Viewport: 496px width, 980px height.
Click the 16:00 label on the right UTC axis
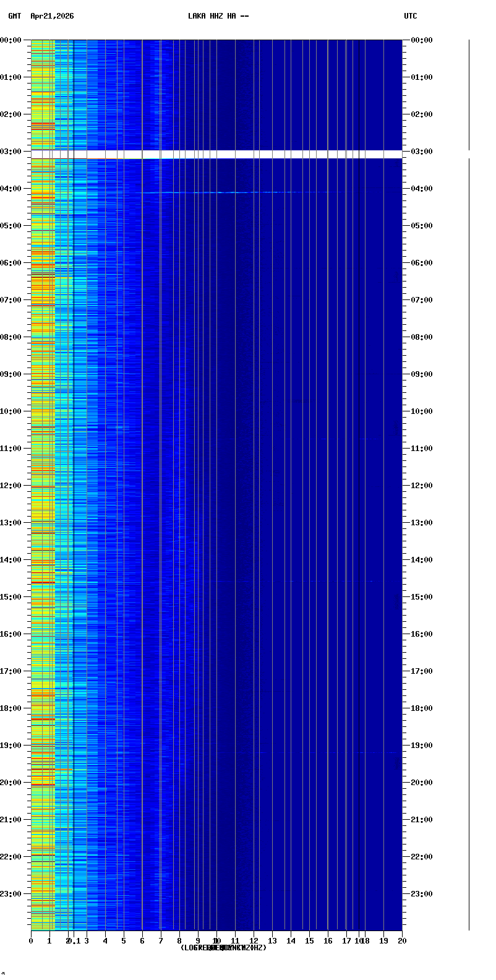(x=422, y=634)
